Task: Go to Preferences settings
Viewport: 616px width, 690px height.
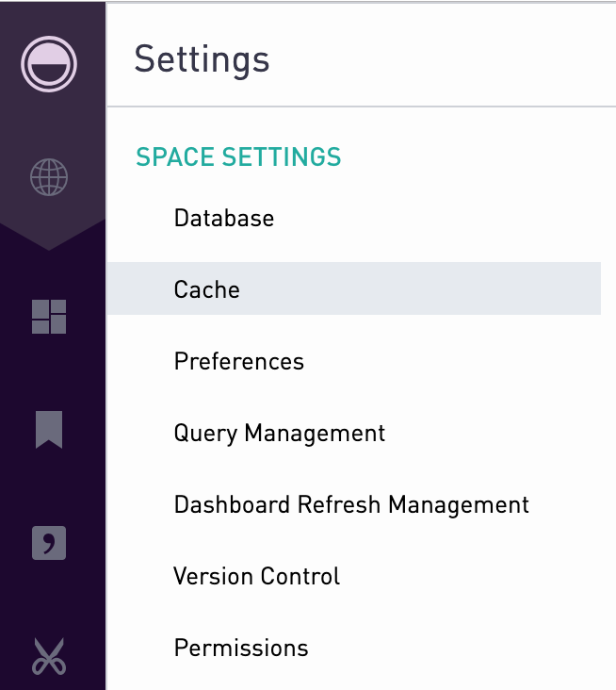Action: pyautogui.click(x=238, y=361)
